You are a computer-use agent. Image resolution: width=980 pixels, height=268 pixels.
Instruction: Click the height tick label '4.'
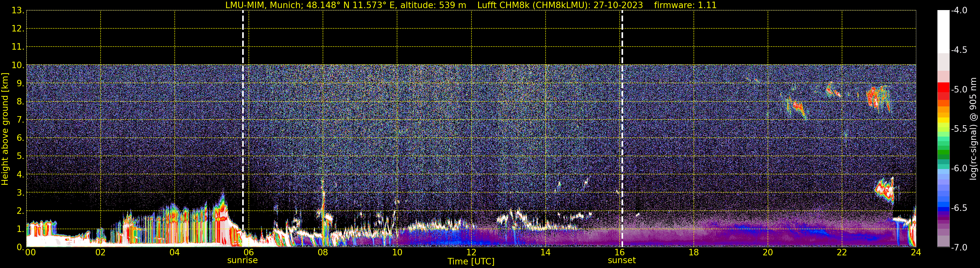20,175
